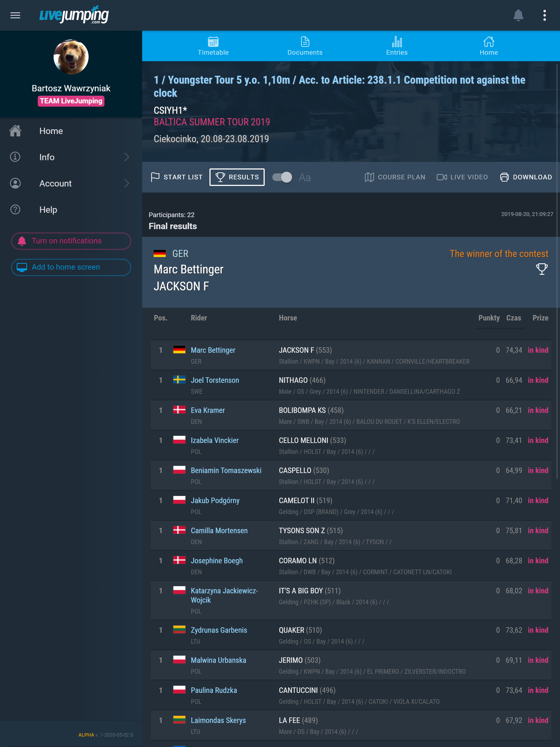
Task: Toggle the font size switch
Action: tap(282, 177)
